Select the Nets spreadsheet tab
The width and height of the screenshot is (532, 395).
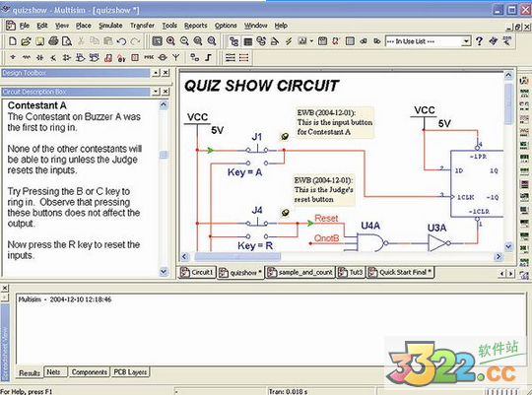55,372
